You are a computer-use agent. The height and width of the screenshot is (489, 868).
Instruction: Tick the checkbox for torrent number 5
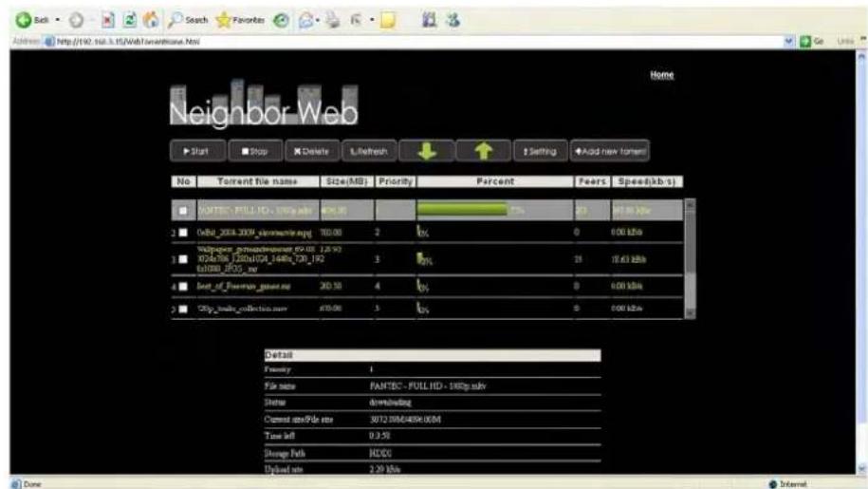point(183,309)
